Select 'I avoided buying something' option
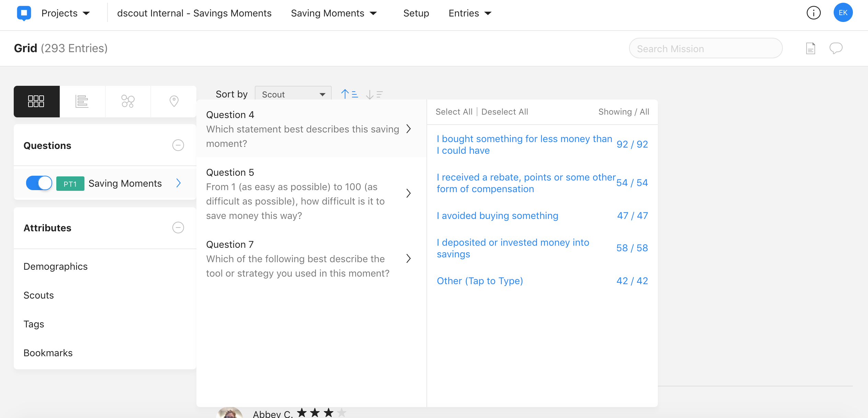Viewport: 868px width, 418px height. (497, 216)
